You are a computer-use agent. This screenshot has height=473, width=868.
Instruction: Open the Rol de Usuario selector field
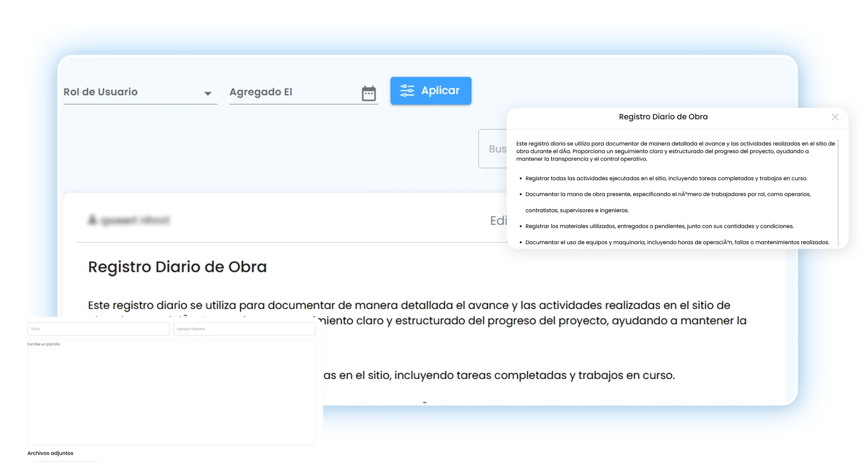140,92
